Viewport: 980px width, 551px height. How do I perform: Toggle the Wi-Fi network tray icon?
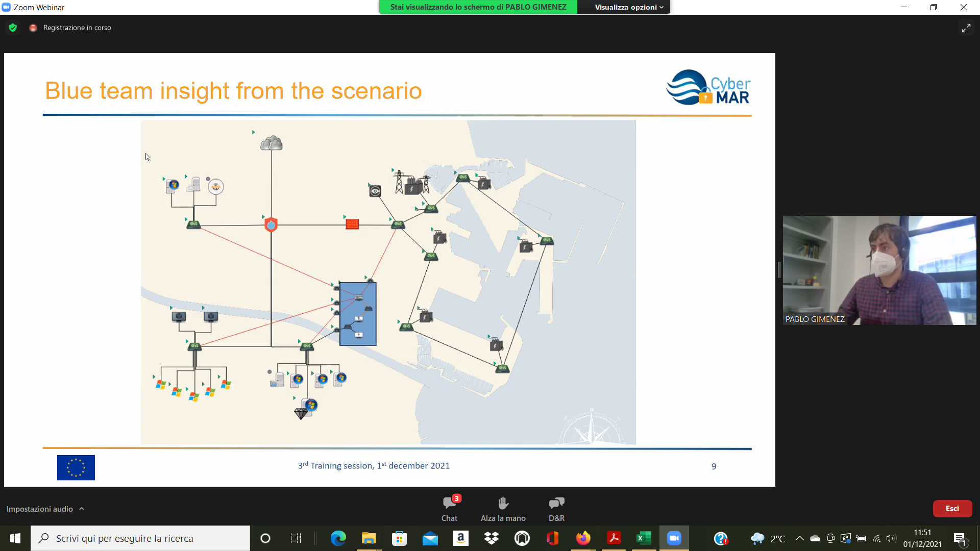pos(876,538)
